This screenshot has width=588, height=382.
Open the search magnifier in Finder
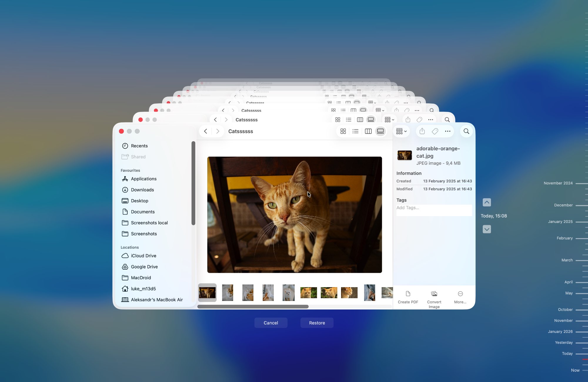click(466, 131)
